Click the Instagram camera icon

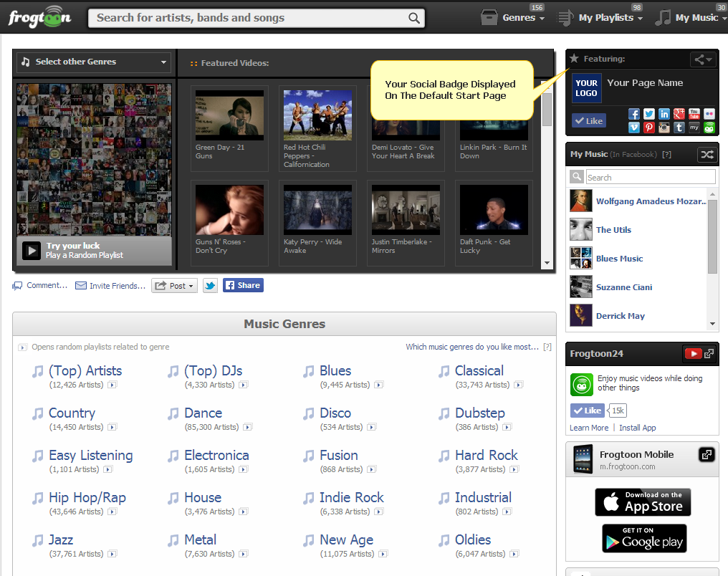click(664, 128)
